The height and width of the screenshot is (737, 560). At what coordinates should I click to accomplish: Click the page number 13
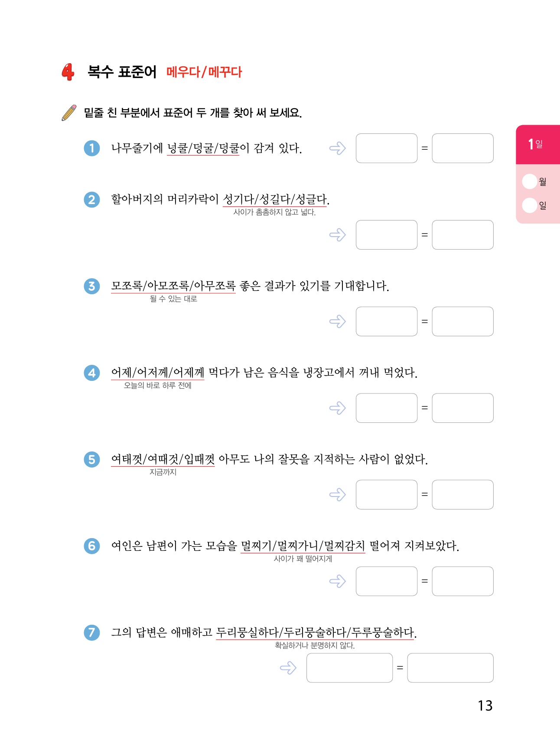point(485,705)
